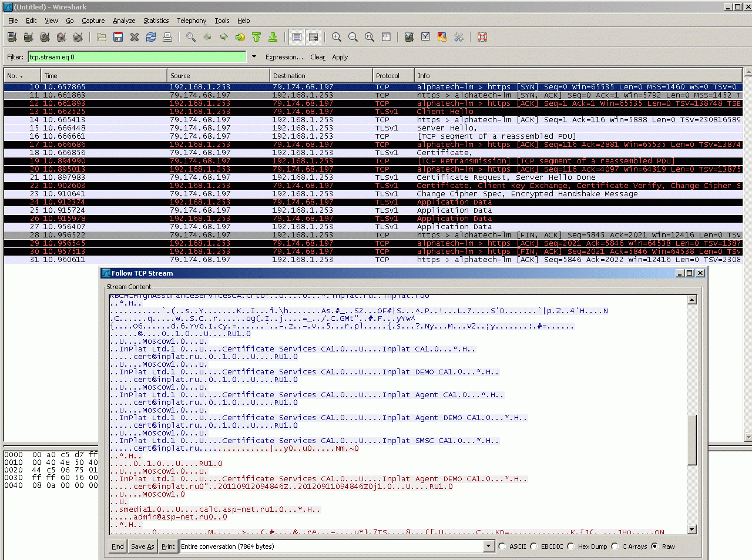Reload the capture file

point(151,37)
